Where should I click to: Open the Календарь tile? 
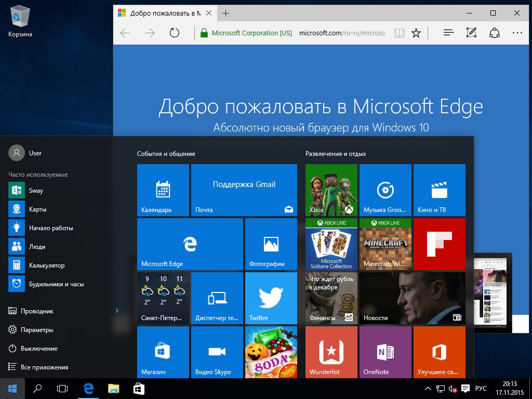coord(163,190)
